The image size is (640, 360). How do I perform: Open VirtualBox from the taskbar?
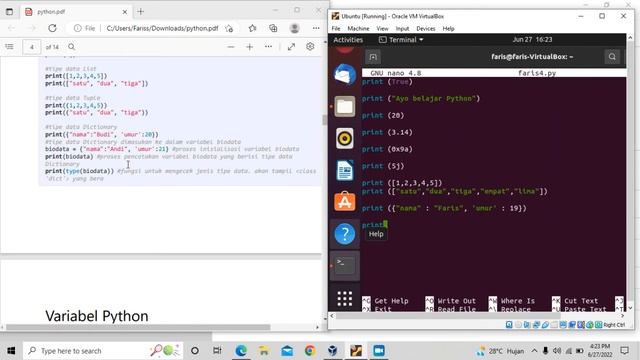point(333,351)
